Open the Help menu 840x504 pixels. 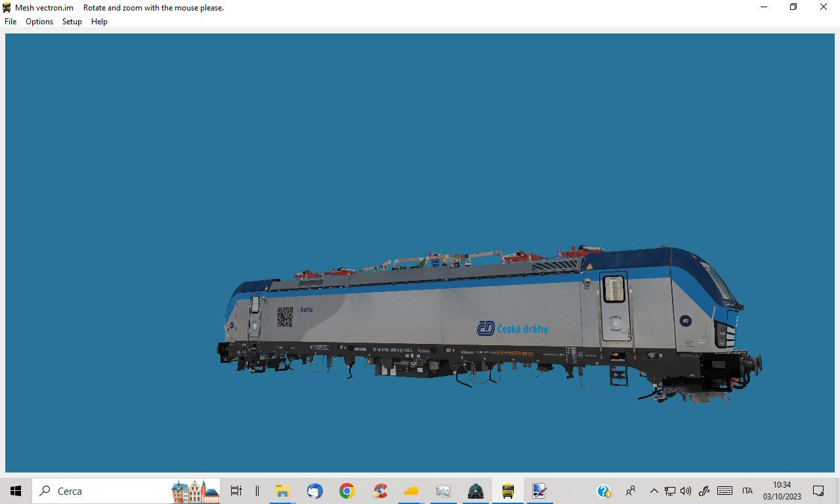99,22
